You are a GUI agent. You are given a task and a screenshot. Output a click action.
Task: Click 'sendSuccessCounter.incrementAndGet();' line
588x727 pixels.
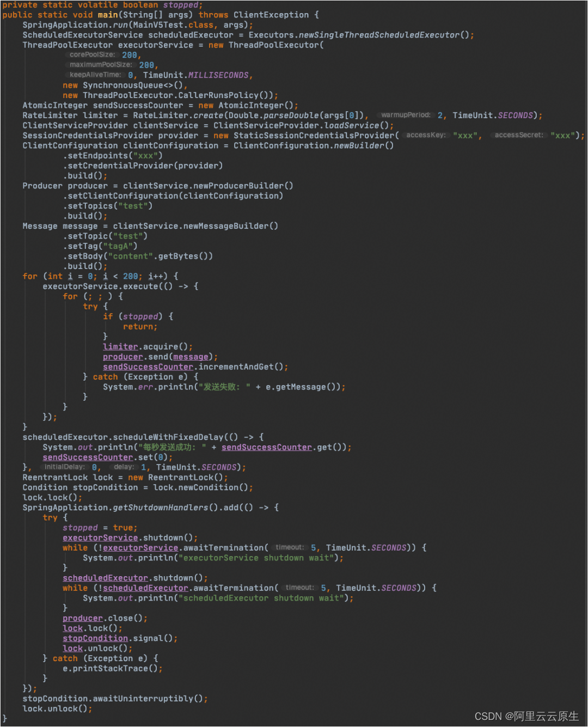pyautogui.click(x=195, y=367)
